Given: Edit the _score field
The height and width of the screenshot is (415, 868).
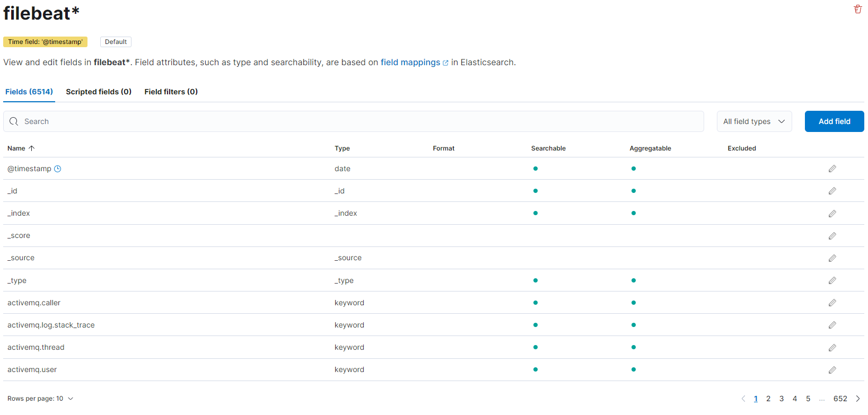Looking at the screenshot, I should click(x=832, y=236).
